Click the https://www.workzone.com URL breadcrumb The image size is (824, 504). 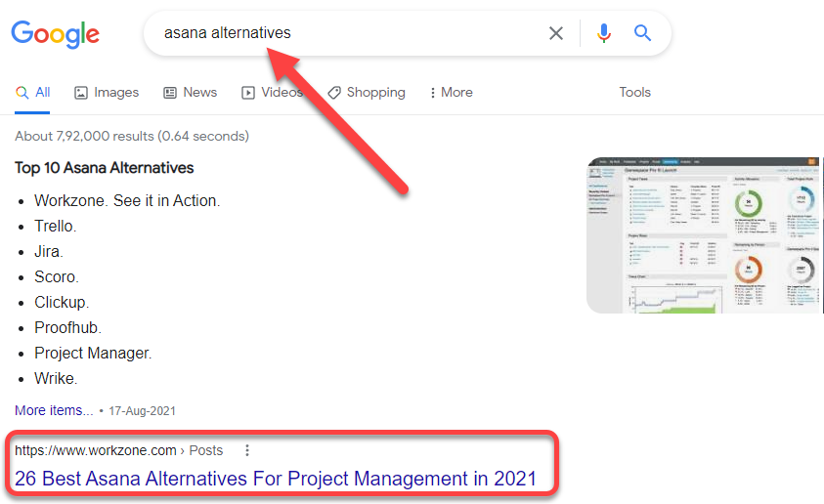[x=119, y=451]
